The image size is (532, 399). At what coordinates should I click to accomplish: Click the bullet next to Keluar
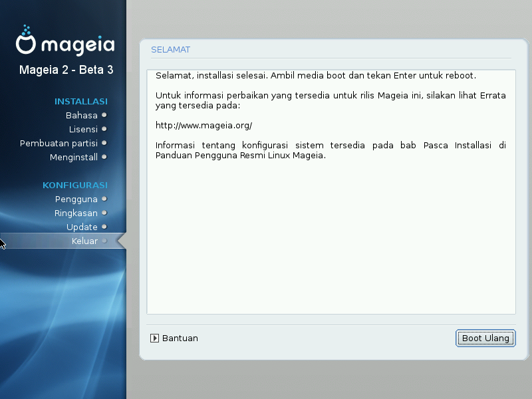(x=104, y=241)
